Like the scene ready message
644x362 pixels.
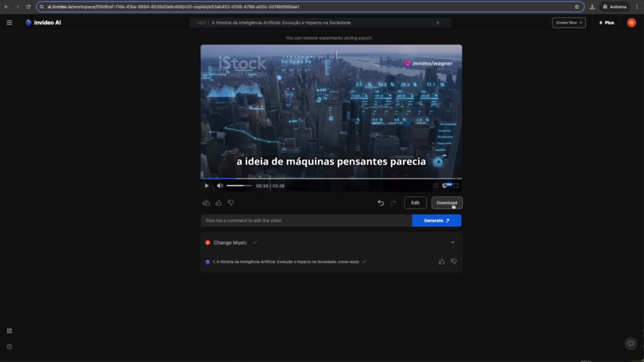[441, 261]
